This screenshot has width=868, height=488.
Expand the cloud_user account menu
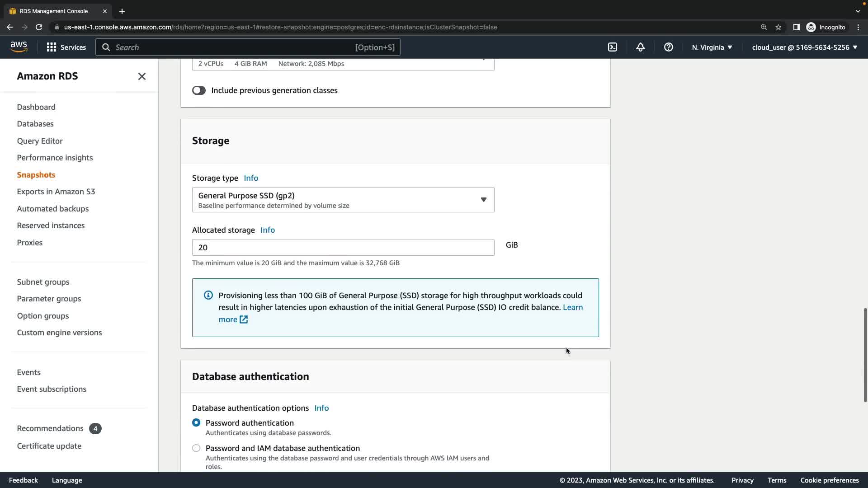coord(804,47)
